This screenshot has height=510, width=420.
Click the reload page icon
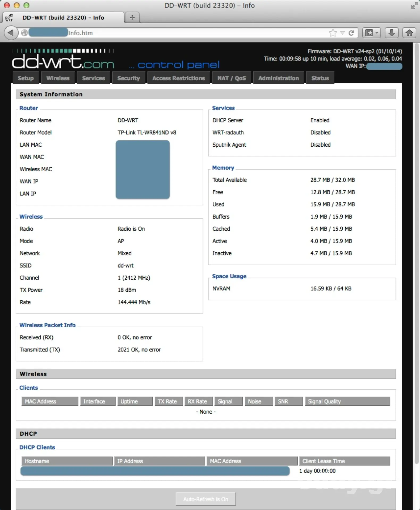tap(351, 33)
